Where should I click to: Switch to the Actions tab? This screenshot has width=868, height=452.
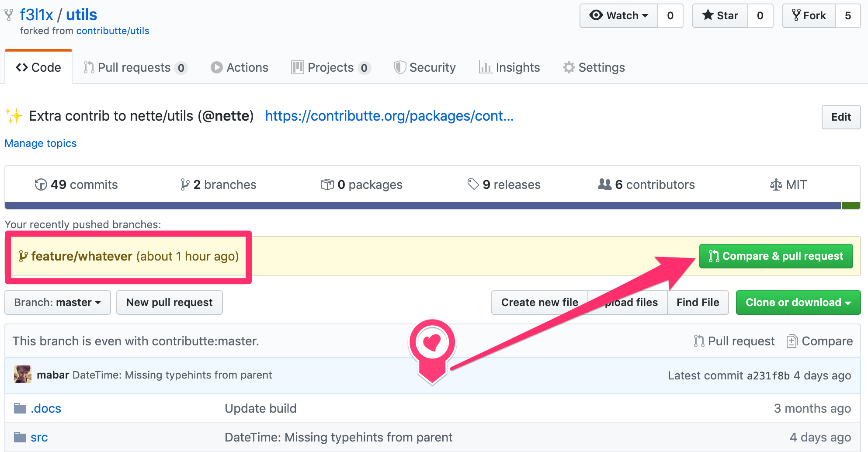tap(240, 67)
